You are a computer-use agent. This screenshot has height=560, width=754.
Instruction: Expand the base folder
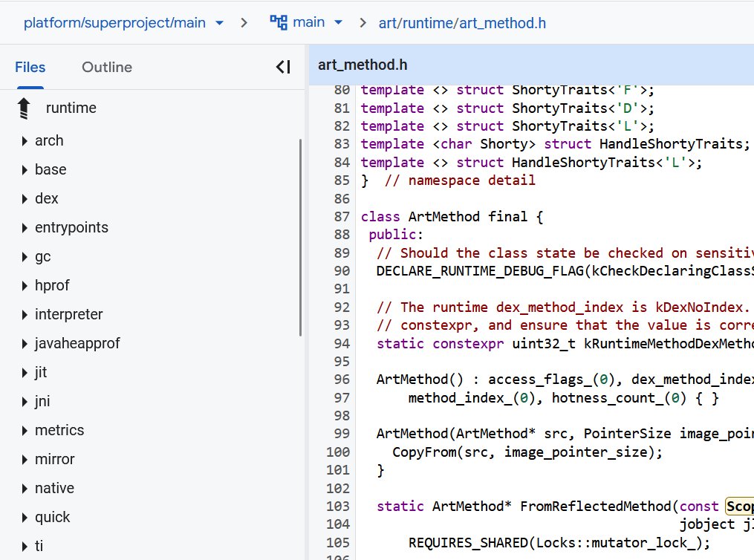(x=25, y=169)
